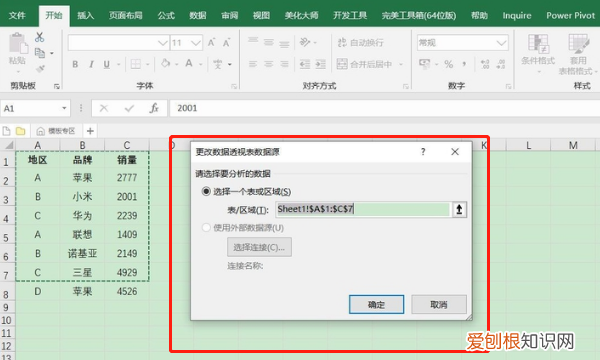Open the font size dropdown arrow
The image size is (600, 360).
tap(196, 43)
